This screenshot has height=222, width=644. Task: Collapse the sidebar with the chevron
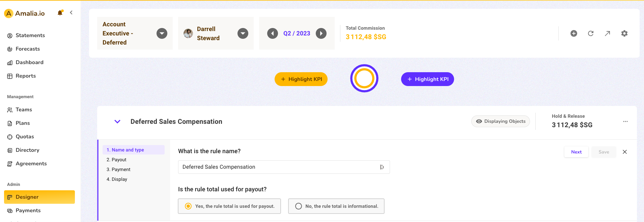point(71,12)
